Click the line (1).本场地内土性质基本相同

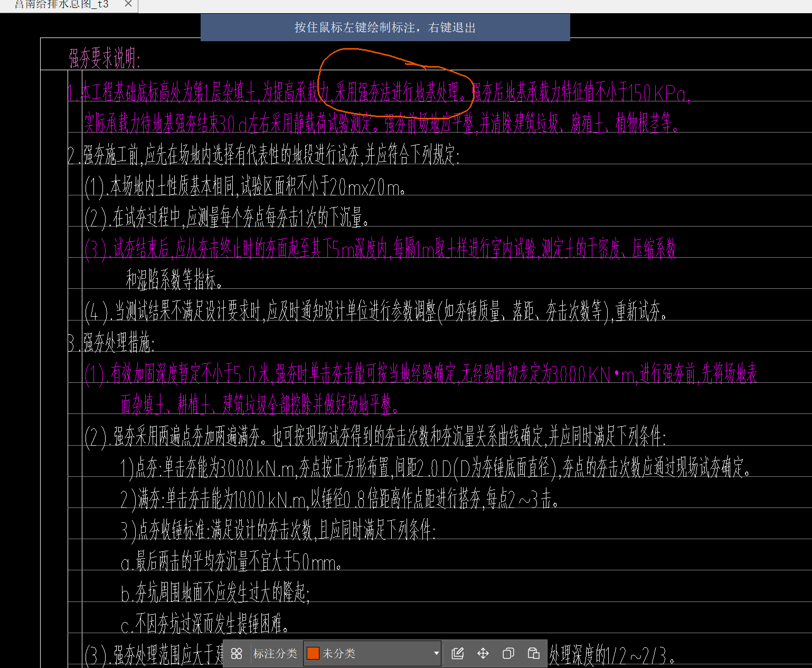(x=246, y=187)
